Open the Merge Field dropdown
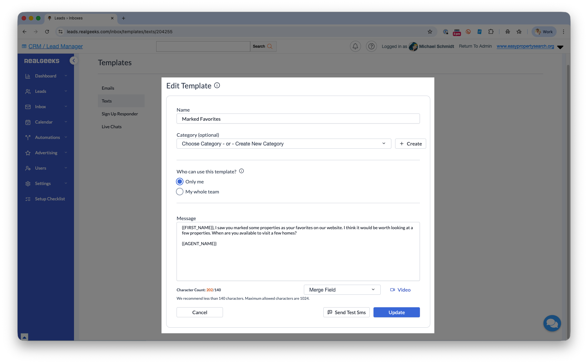The height and width of the screenshot is (364, 588). (342, 290)
